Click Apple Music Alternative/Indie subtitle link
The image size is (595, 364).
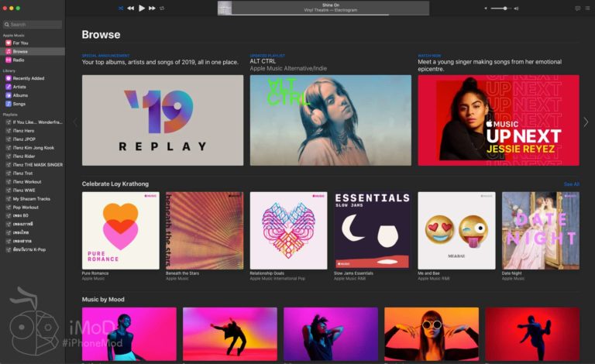point(288,68)
